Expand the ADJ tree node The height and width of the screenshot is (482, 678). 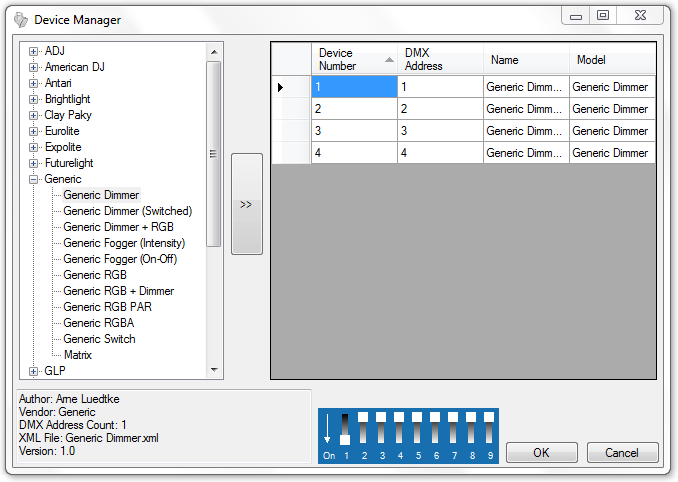[x=34, y=51]
